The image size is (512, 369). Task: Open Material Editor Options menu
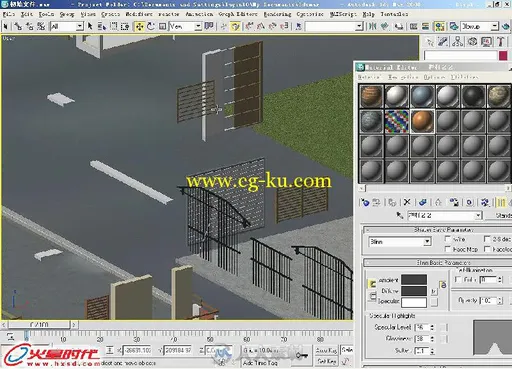tap(435, 77)
